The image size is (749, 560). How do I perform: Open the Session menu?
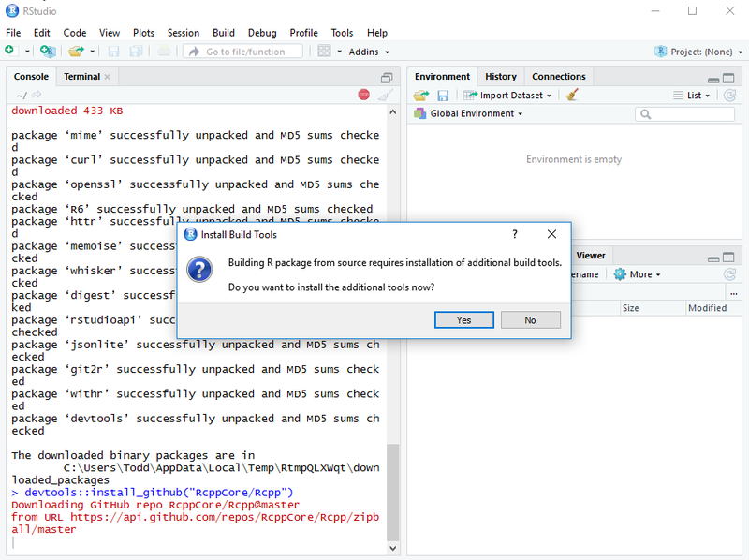[x=184, y=33]
